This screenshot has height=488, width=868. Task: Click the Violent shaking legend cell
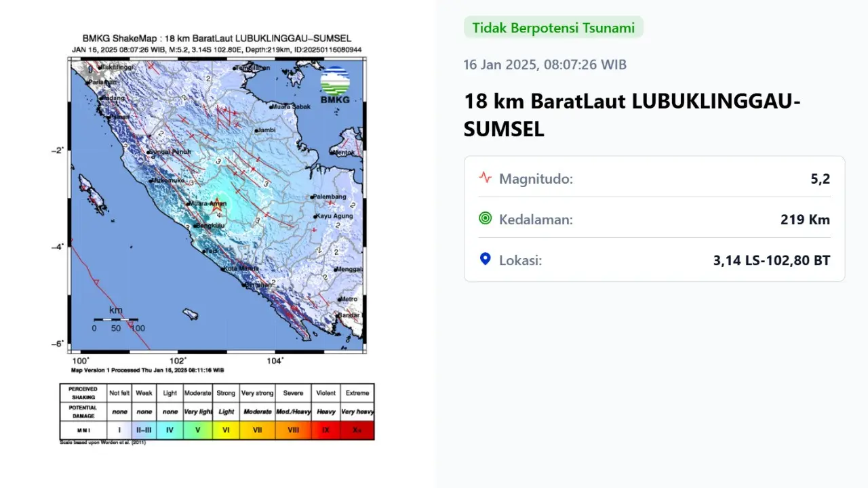click(325, 393)
